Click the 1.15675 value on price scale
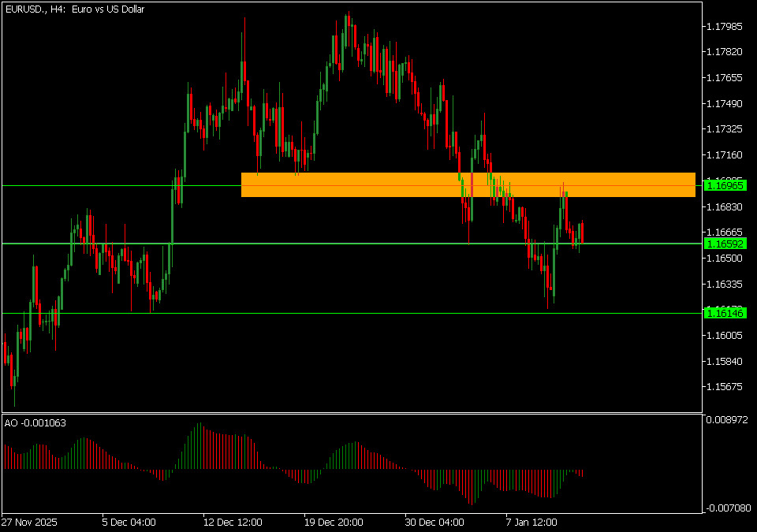Image resolution: width=757 pixels, height=532 pixels. (x=725, y=387)
